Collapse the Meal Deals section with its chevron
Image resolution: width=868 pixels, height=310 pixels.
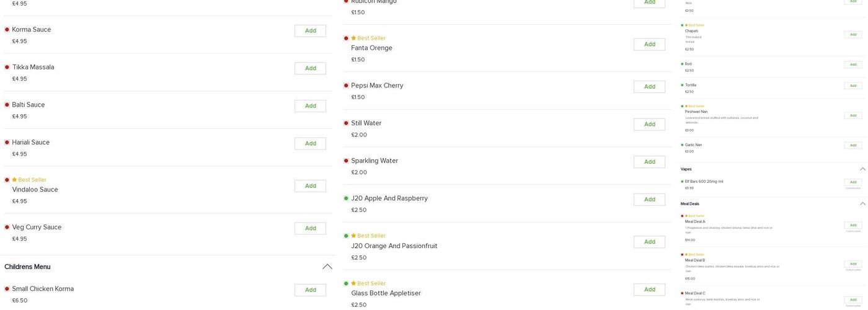pyautogui.click(x=862, y=204)
